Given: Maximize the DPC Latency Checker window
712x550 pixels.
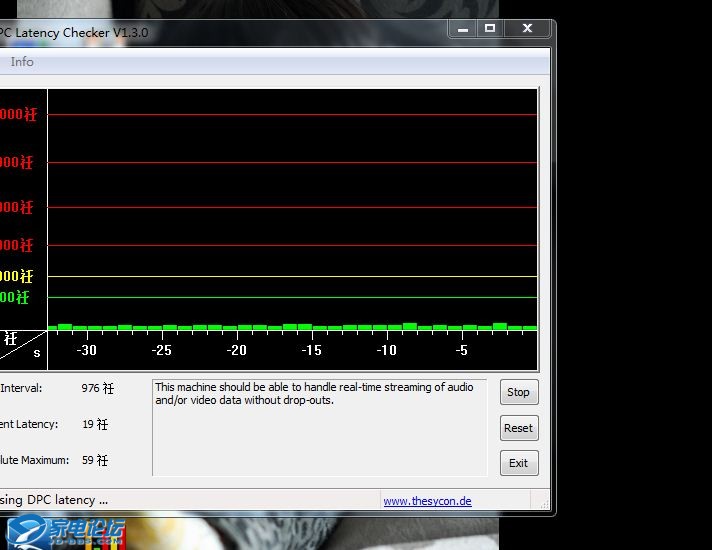Looking at the screenshot, I should tap(490, 28).
